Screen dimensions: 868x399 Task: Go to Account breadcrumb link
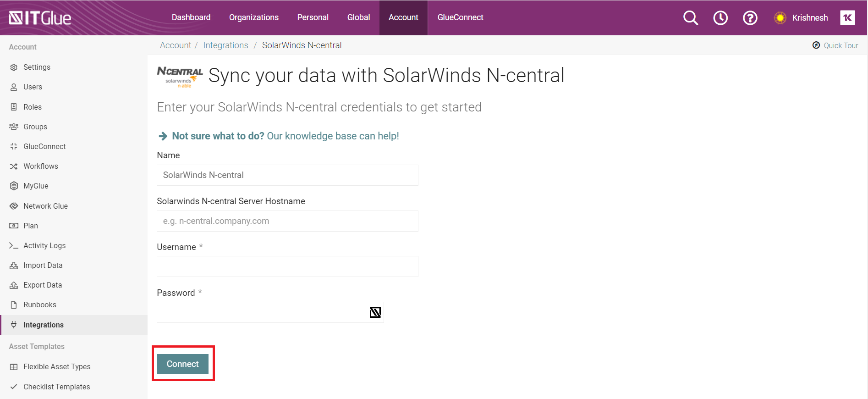tap(176, 45)
